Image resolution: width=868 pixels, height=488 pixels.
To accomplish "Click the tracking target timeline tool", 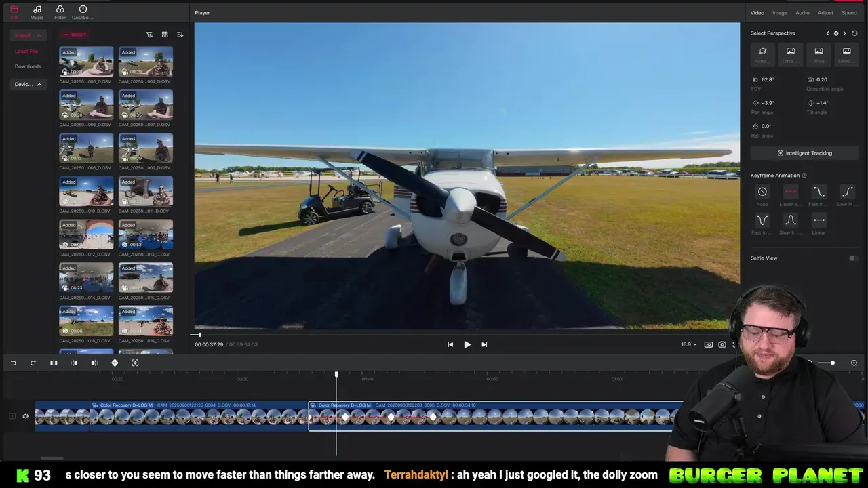I will (135, 363).
